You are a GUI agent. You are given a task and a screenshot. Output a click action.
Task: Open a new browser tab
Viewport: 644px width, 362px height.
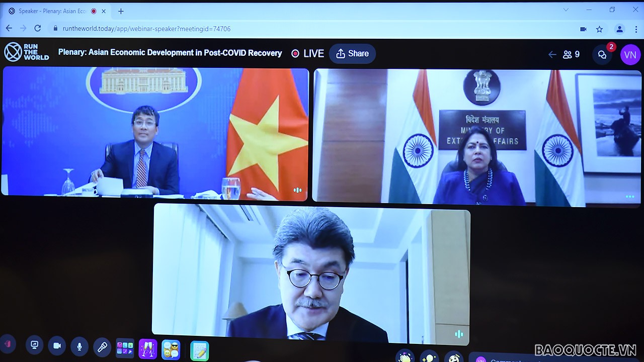pyautogui.click(x=120, y=11)
